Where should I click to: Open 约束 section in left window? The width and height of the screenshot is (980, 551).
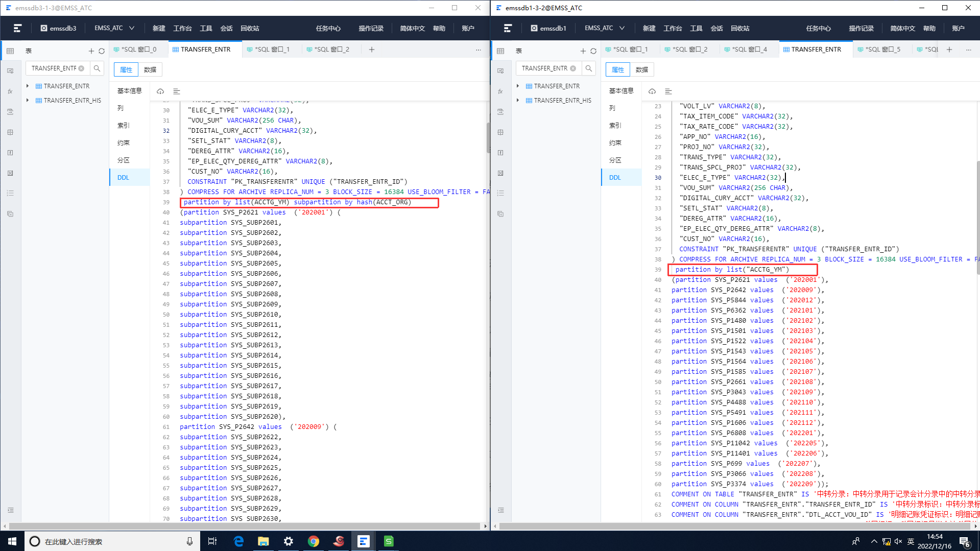coord(124,142)
